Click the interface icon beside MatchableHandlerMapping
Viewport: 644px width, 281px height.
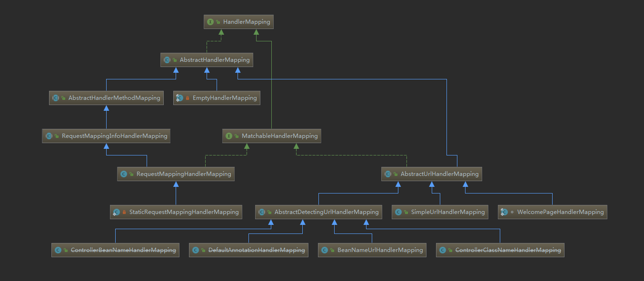point(229,136)
